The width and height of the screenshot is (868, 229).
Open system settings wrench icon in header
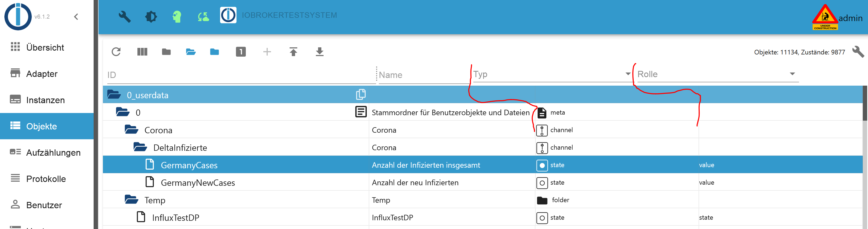(124, 16)
